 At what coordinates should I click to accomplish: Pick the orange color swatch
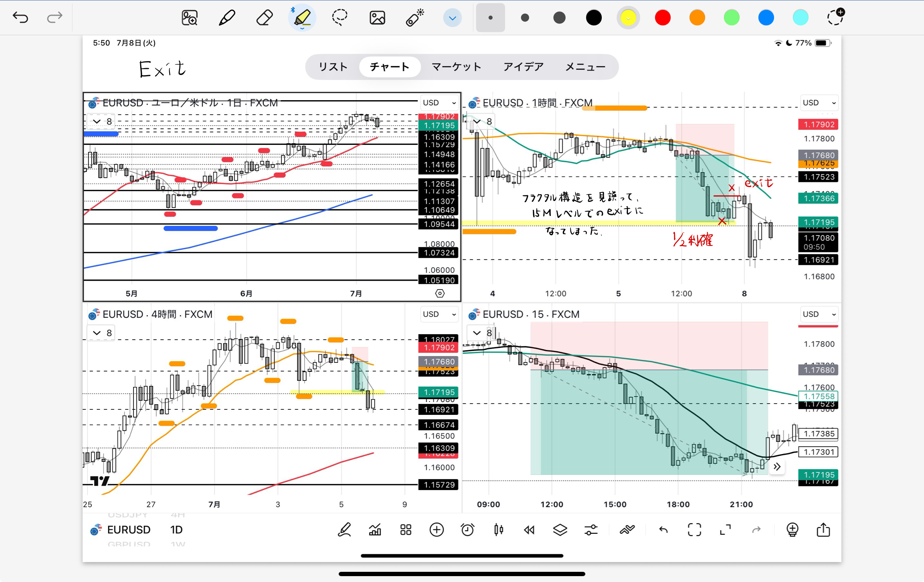pyautogui.click(x=697, y=18)
